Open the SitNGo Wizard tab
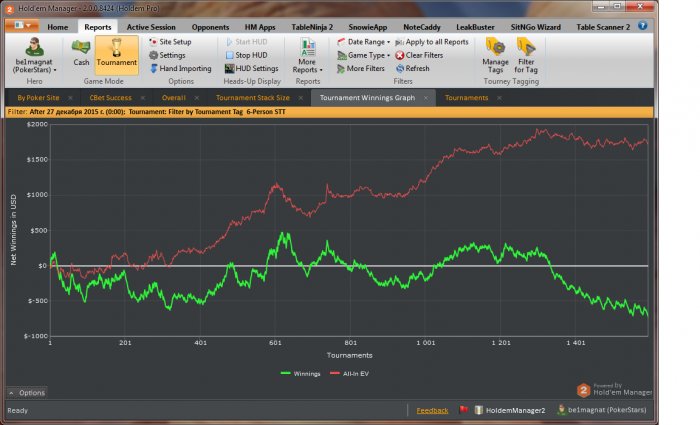The image size is (700, 425). (535, 27)
